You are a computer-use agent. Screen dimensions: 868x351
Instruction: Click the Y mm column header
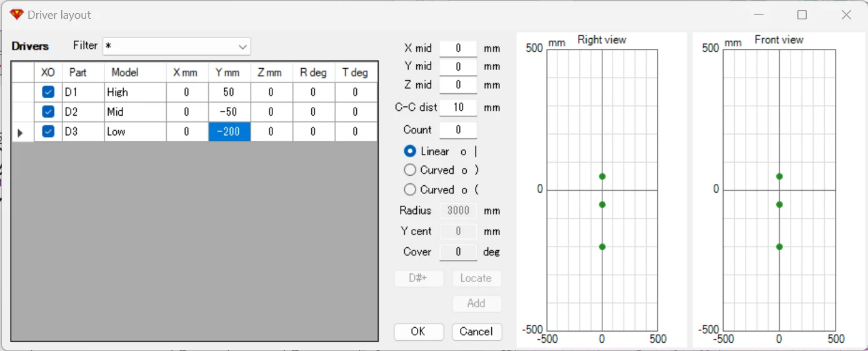tap(229, 73)
